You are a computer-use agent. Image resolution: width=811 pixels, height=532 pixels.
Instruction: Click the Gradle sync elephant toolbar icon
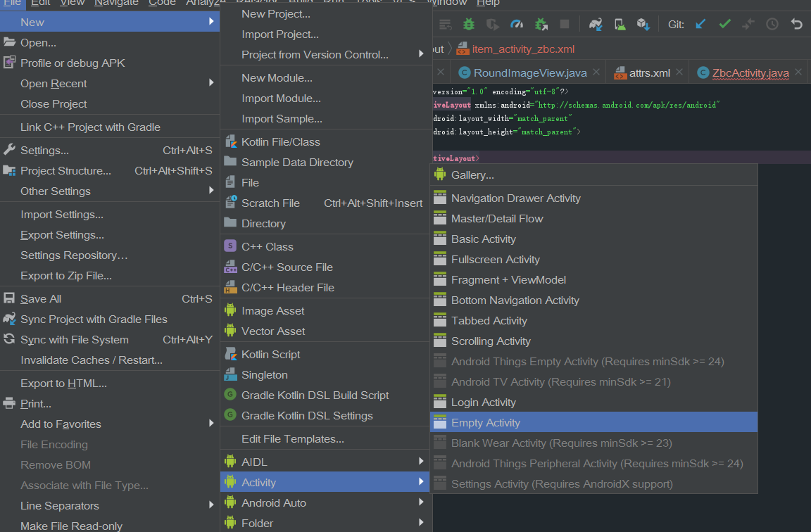[596, 24]
